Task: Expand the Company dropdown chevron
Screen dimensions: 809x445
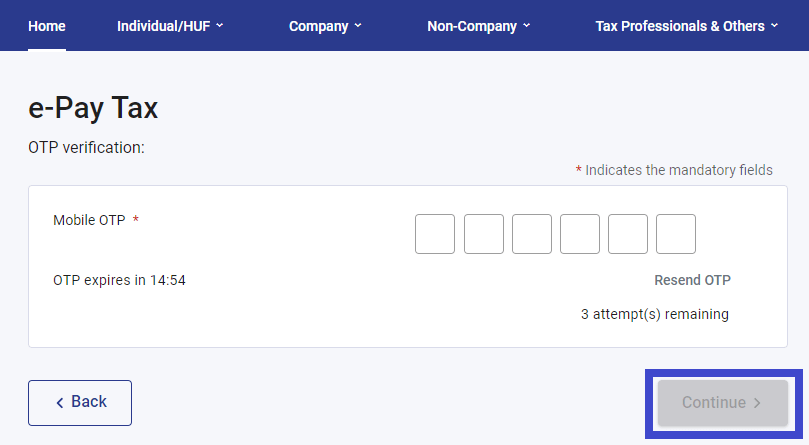Action: (358, 26)
